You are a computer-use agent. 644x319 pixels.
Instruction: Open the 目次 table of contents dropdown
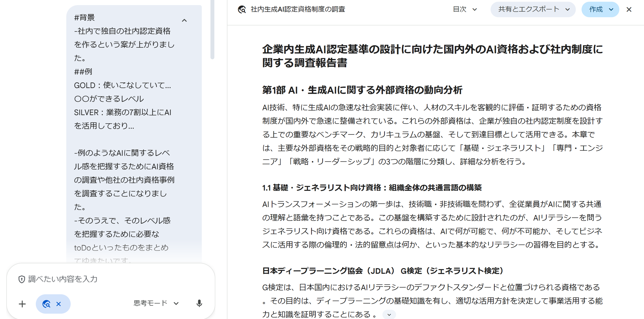(x=465, y=10)
